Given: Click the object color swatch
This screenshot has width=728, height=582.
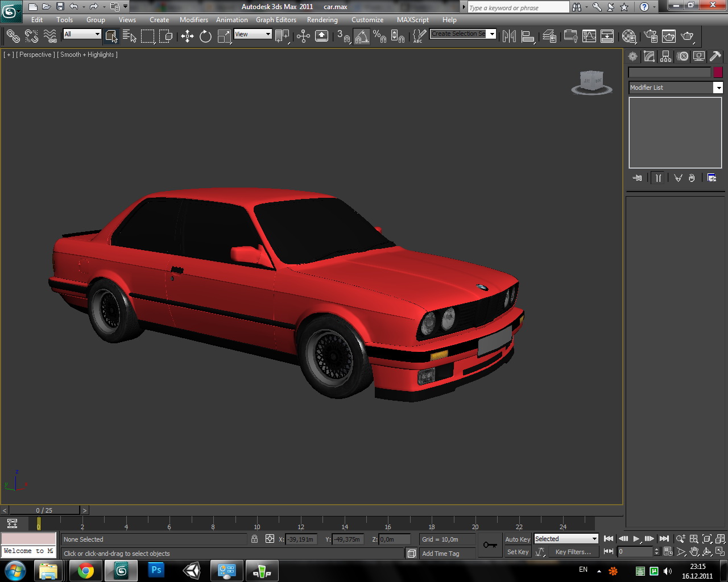Looking at the screenshot, I should pyautogui.click(x=718, y=72).
